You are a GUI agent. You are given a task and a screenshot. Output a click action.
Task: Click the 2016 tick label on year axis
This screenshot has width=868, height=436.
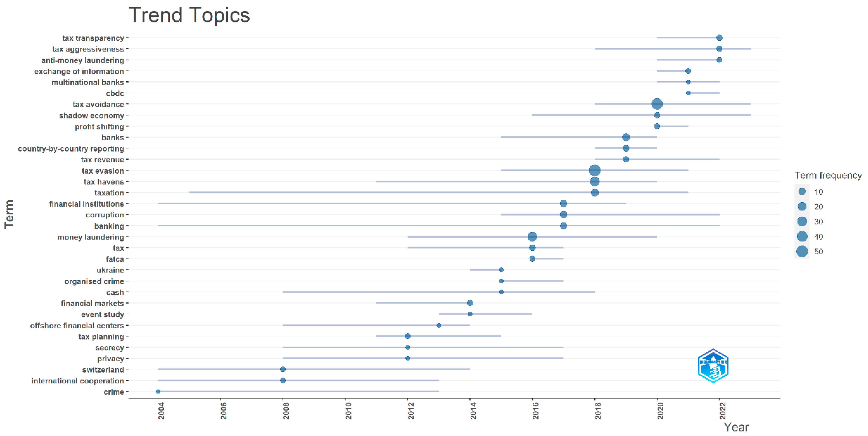click(x=536, y=411)
